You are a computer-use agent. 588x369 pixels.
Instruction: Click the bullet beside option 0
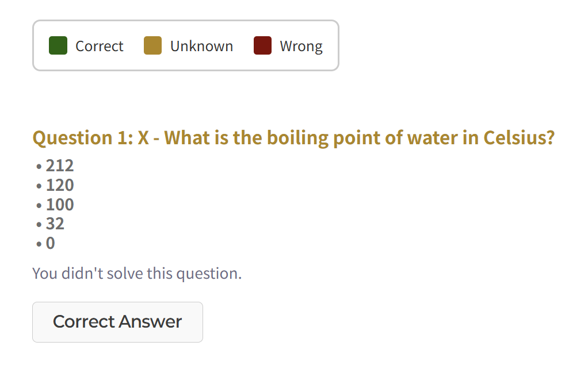pos(39,244)
